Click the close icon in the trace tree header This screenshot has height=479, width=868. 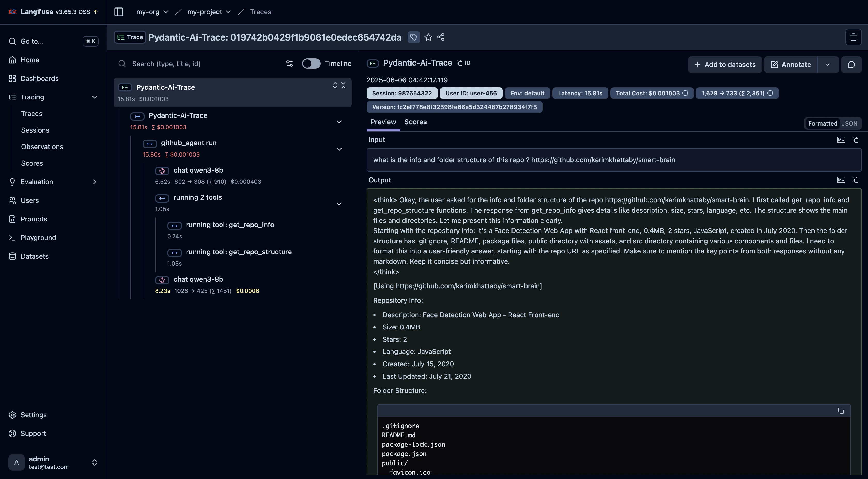(343, 86)
